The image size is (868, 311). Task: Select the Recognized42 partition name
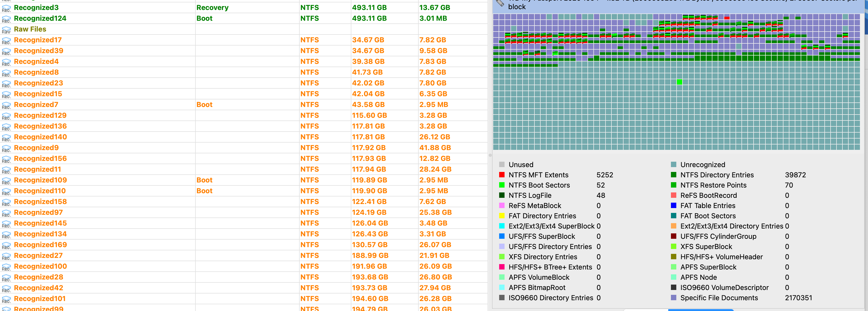[x=38, y=288]
